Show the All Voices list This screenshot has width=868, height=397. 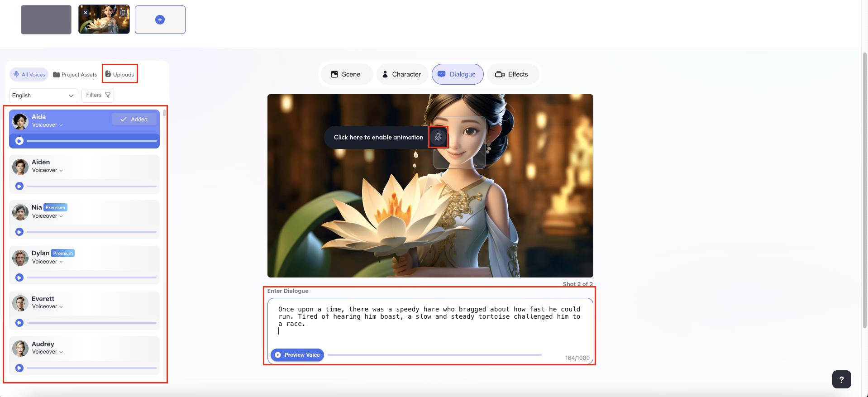[29, 74]
